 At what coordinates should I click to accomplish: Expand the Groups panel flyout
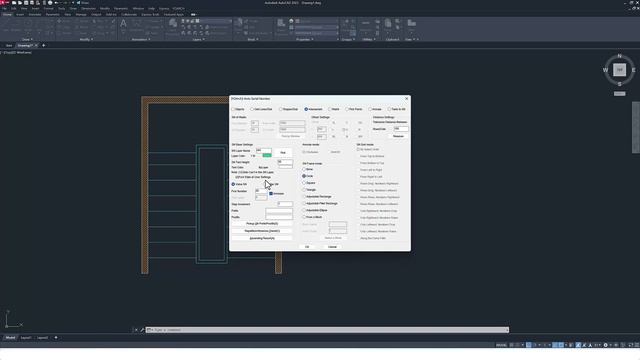[x=348, y=40]
